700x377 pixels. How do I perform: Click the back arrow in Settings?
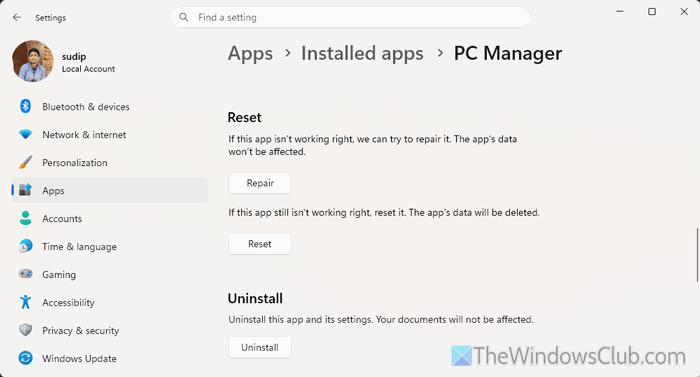click(17, 17)
